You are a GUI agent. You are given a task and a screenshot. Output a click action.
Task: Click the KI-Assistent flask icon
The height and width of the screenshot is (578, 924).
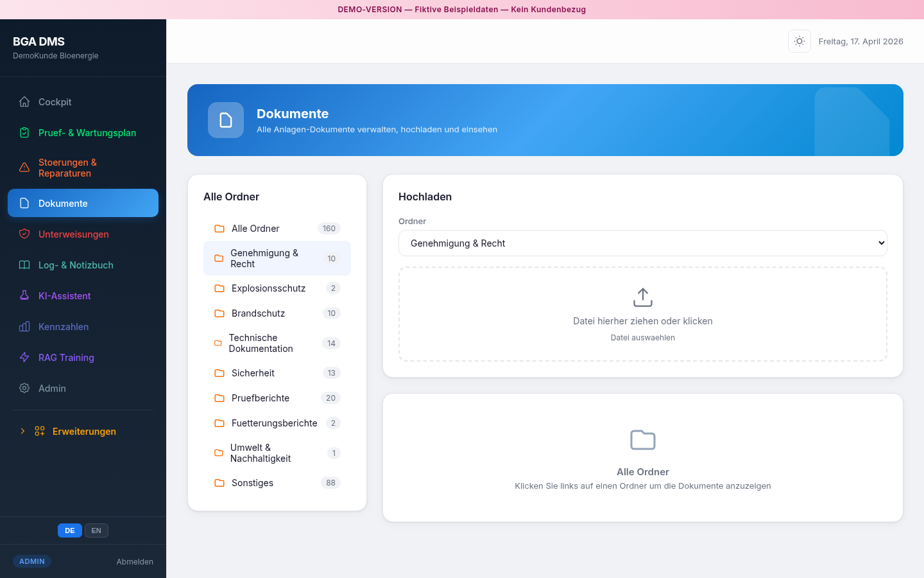[24, 296]
